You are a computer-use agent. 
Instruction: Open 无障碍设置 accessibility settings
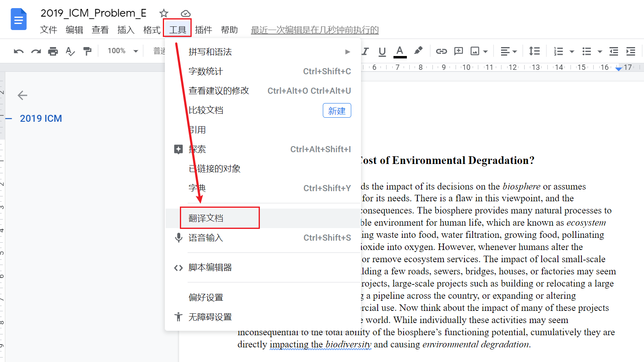(263, 317)
